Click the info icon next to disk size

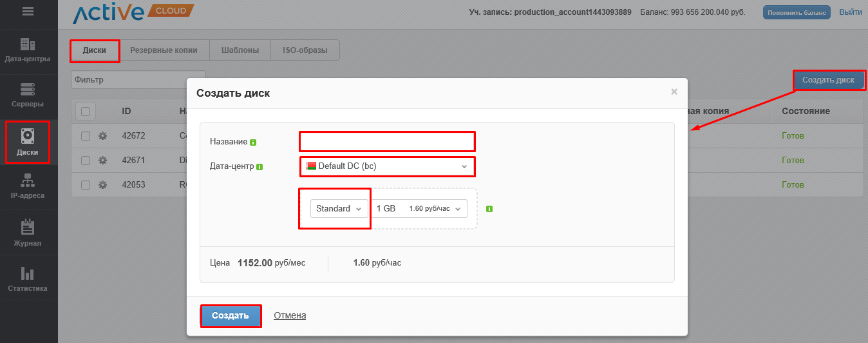tap(489, 209)
